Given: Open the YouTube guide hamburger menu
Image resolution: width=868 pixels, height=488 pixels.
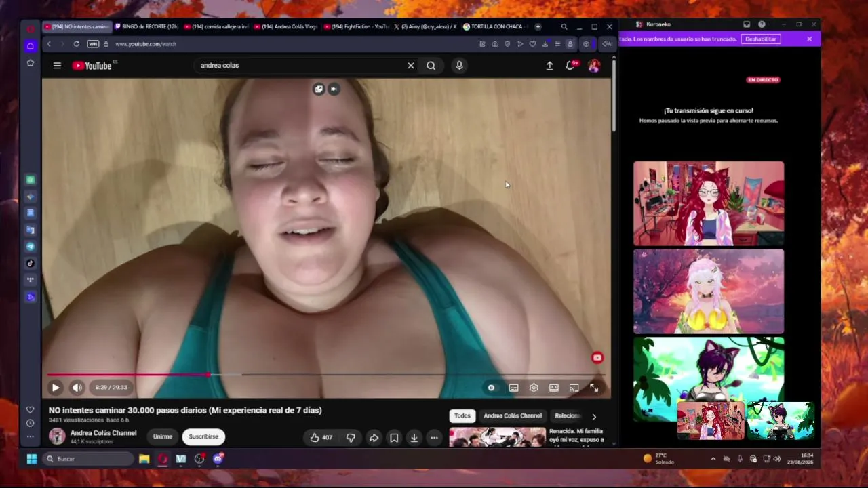Looking at the screenshot, I should [57, 66].
